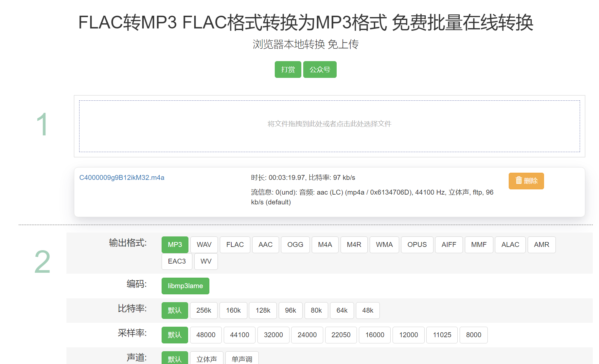This screenshot has width=599, height=364.
Task: Set bitrate to 默认
Action: click(x=174, y=310)
